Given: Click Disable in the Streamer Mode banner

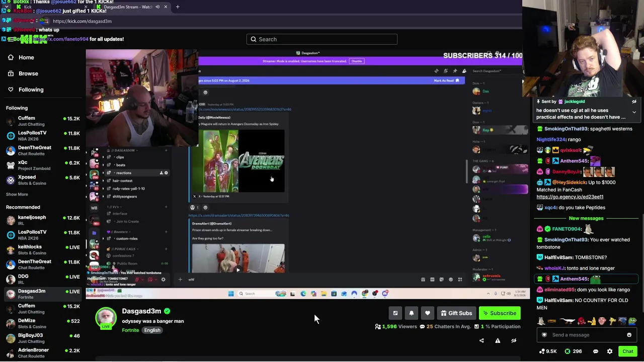Looking at the screenshot, I should pos(357,61).
